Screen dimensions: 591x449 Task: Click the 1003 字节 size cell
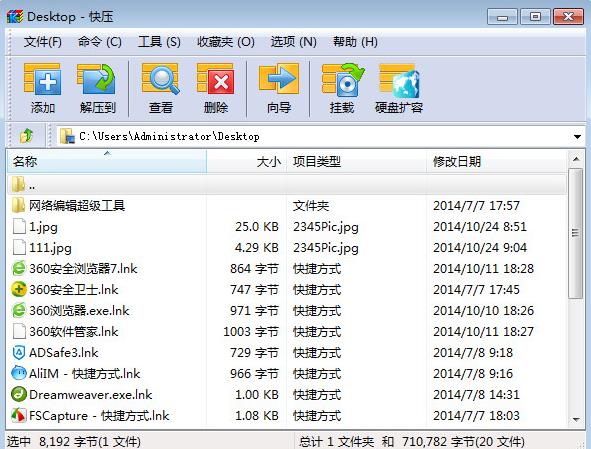[251, 331]
